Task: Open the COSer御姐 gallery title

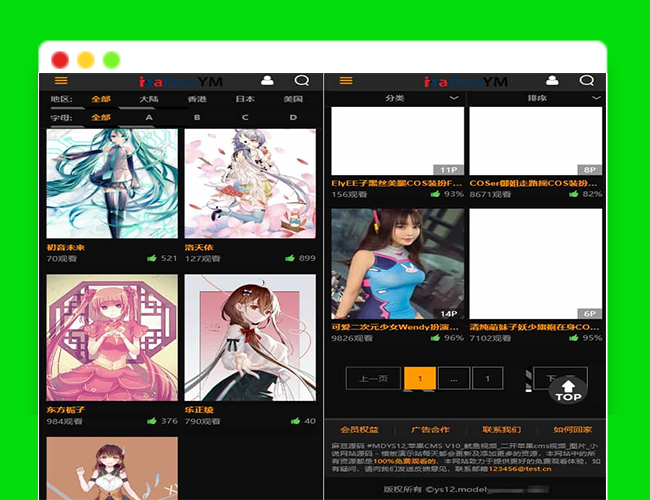Action: coord(534,183)
